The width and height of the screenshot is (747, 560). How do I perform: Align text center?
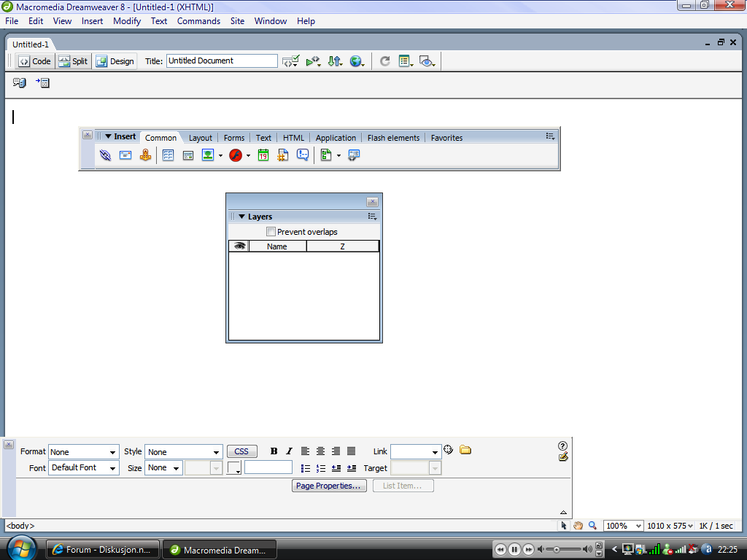321,451
